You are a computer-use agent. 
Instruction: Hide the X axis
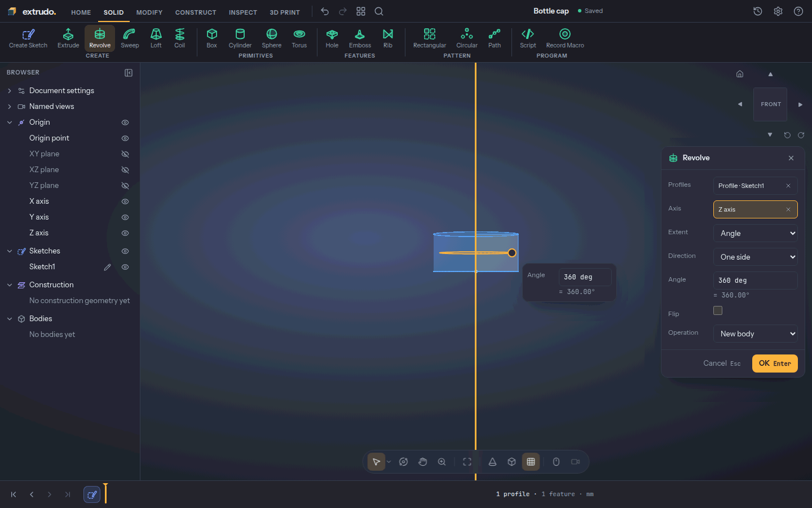click(x=125, y=202)
